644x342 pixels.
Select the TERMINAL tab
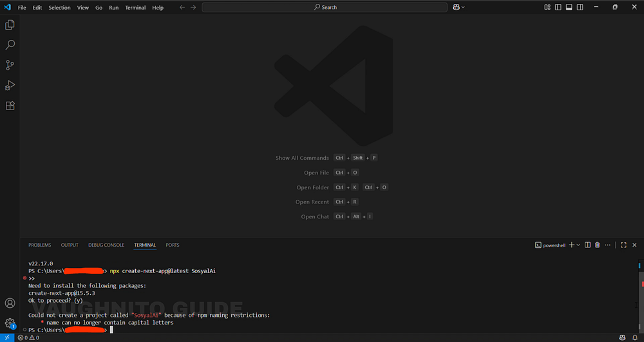[145, 245]
